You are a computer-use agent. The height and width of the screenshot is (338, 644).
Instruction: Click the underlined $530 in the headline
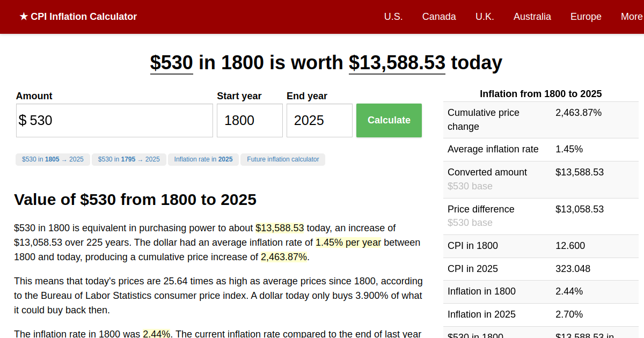[171, 63]
